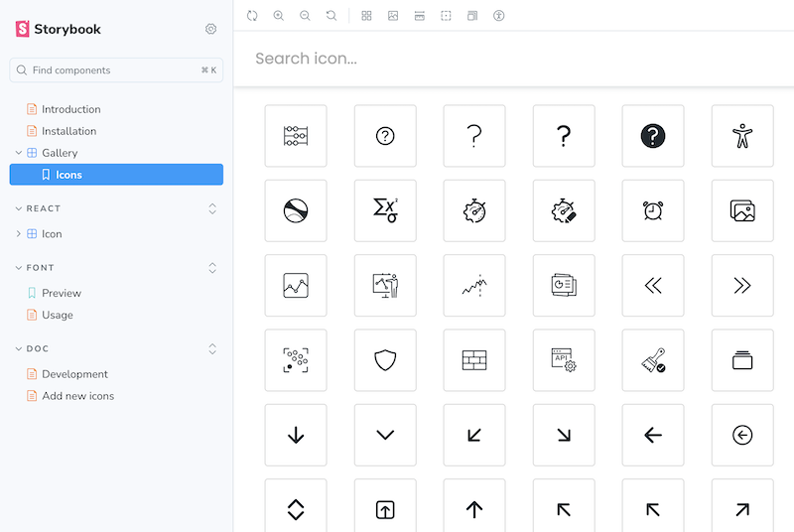Image resolution: width=794 pixels, height=532 pixels.
Task: Click the circled left arrow icon
Action: point(742,436)
